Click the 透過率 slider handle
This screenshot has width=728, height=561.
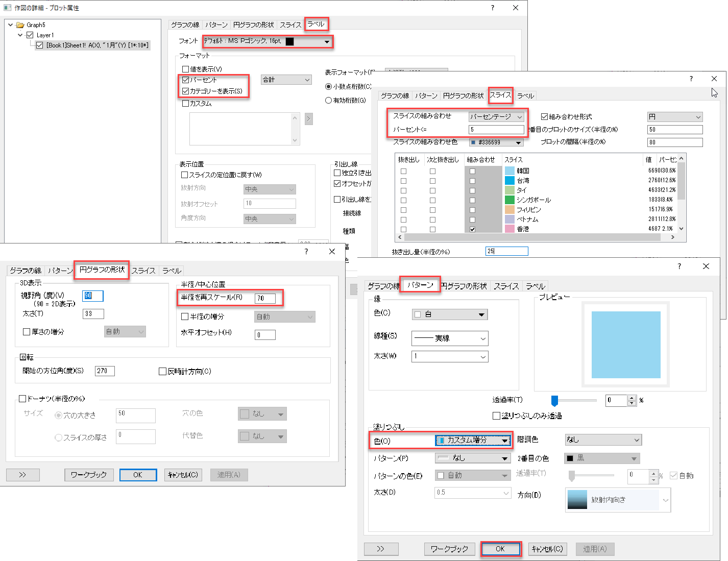point(554,400)
